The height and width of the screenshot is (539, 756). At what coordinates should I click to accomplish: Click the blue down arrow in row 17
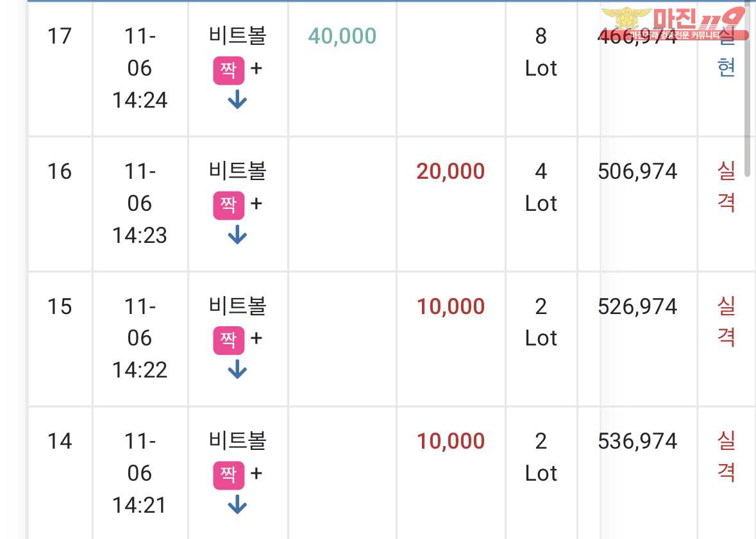[x=237, y=99]
